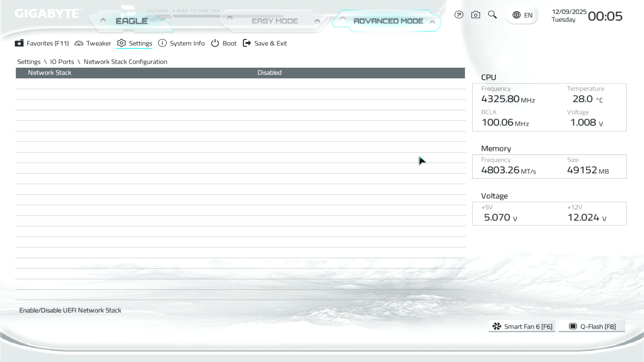Image resolution: width=644 pixels, height=362 pixels.
Task: Open Smart Fan 6 [F6]
Action: pos(522,326)
